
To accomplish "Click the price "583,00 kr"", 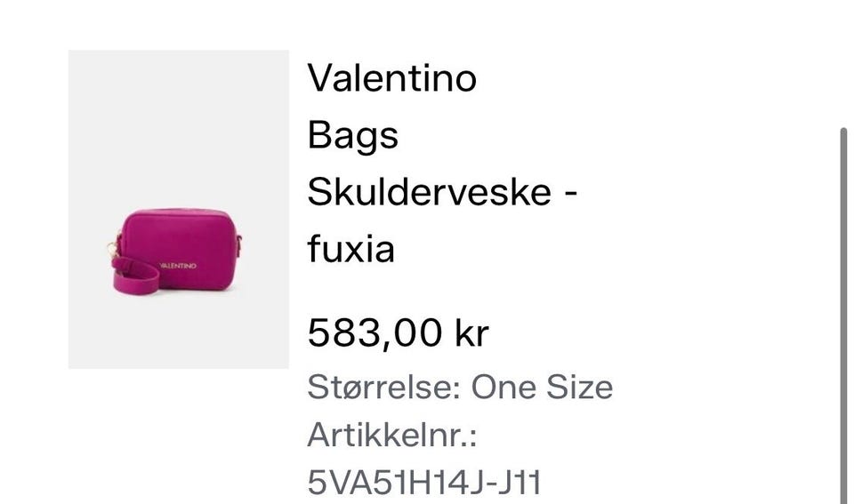I will pyautogui.click(x=399, y=332).
